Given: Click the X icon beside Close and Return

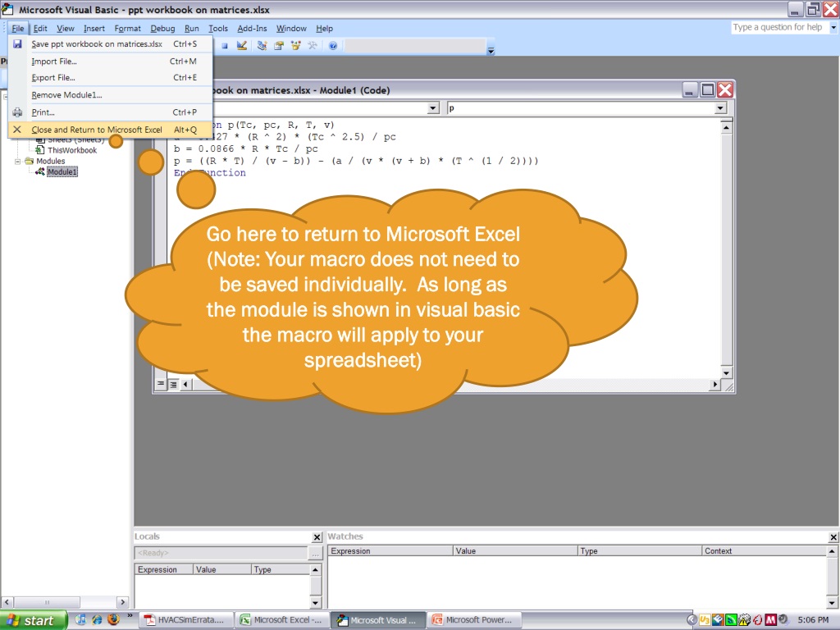Looking at the screenshot, I should pos(17,130).
